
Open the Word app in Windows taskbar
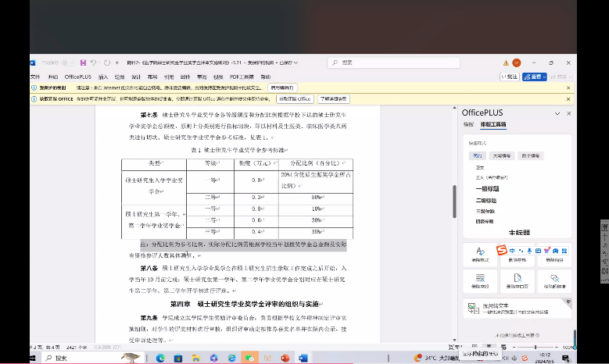[303, 358]
